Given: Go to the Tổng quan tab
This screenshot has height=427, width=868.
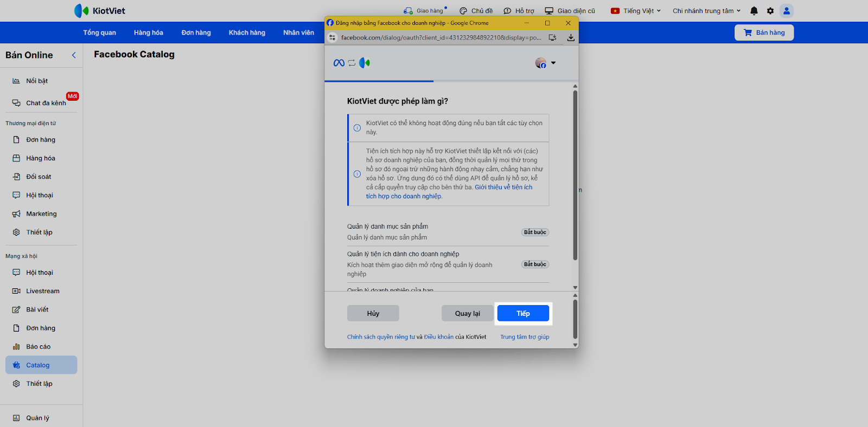Looking at the screenshot, I should 100,33.
